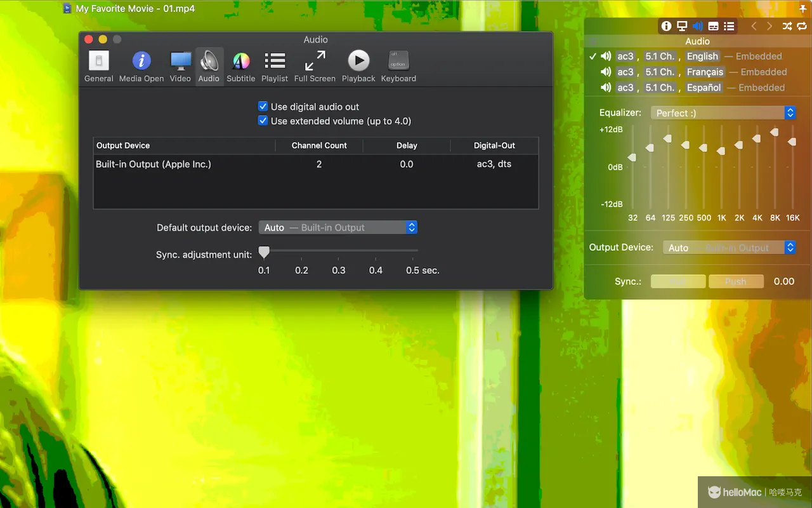Screen dimensions: 812x508
Task: Toggle repeat playback icon
Action: click(802, 26)
